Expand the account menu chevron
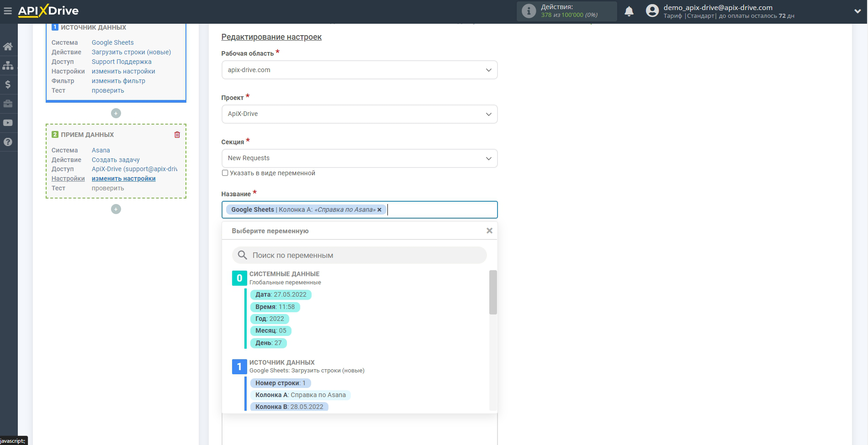The image size is (868, 445). click(x=857, y=11)
